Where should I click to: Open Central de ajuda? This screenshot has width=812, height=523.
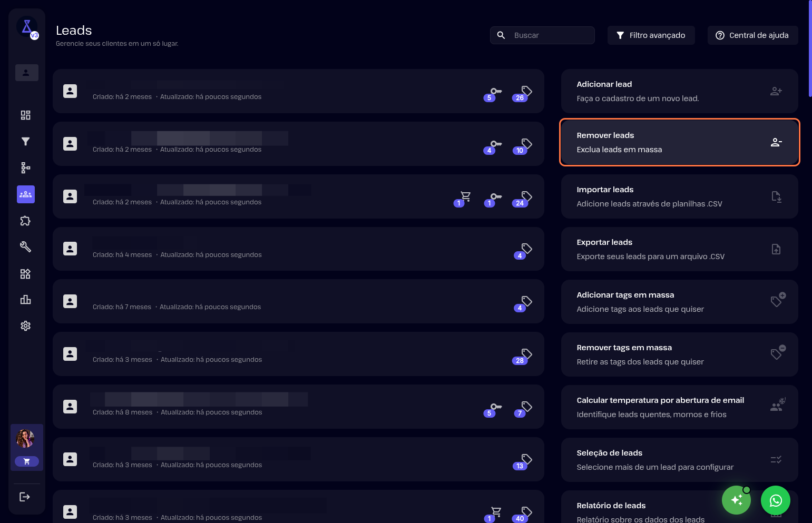click(x=752, y=35)
